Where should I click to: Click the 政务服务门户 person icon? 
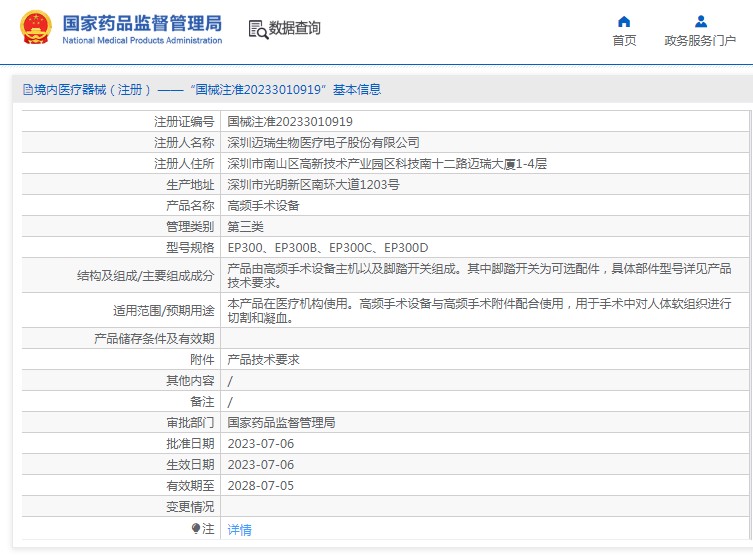[x=700, y=21]
